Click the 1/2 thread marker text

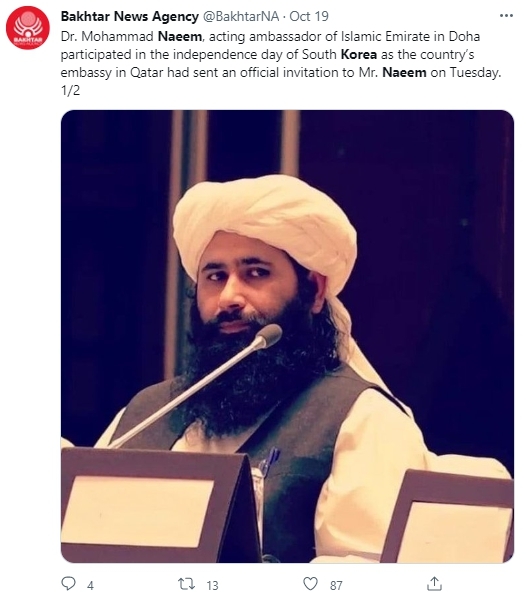(x=70, y=90)
